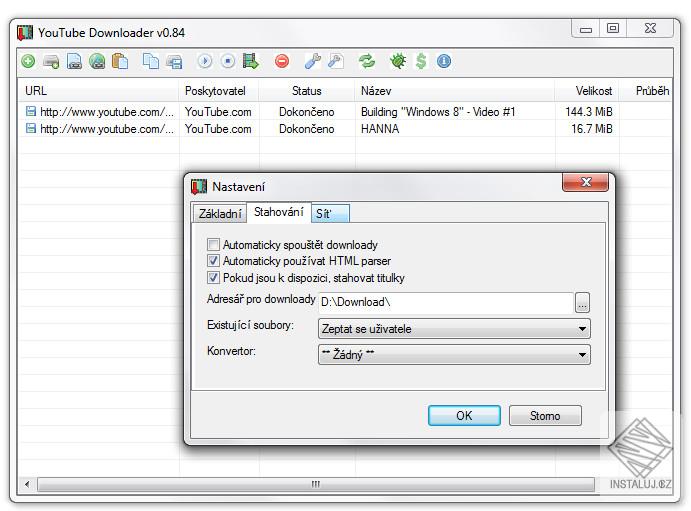Click the scrollbar left arrow
The width and height of the screenshot is (691, 511).
(27, 484)
